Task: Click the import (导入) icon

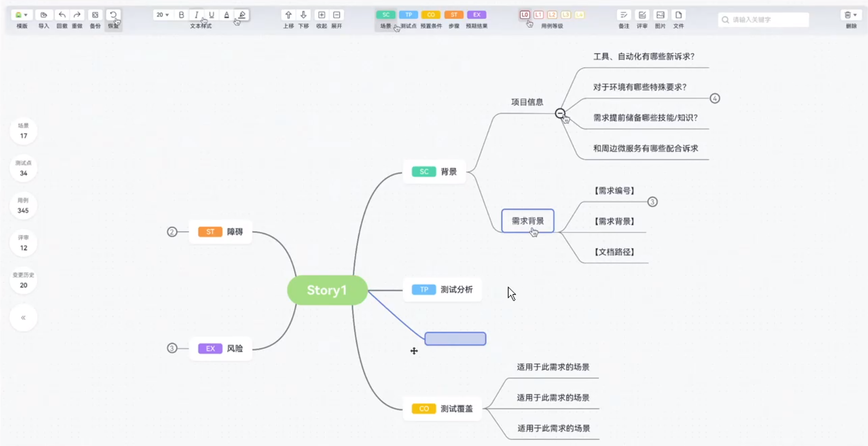Action: point(44,15)
